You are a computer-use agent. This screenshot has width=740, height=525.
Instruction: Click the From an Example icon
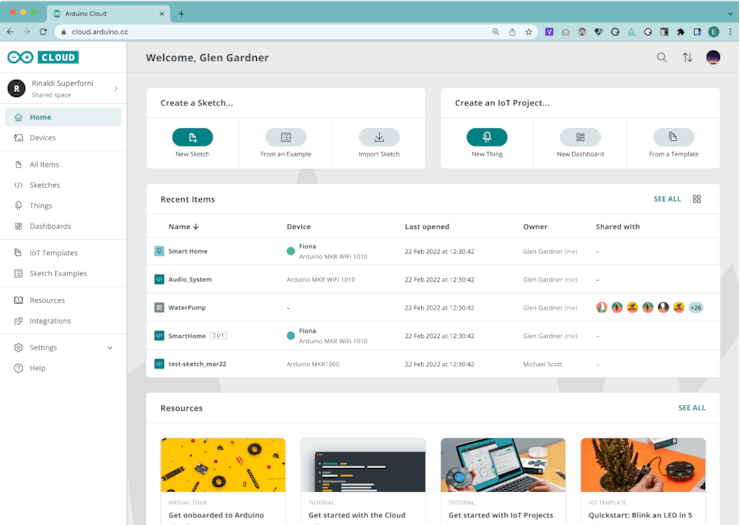(x=285, y=137)
